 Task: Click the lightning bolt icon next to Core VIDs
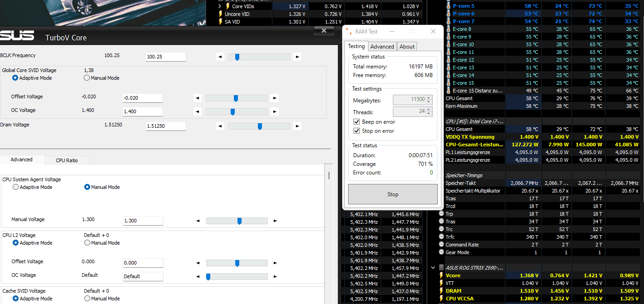(228, 6)
